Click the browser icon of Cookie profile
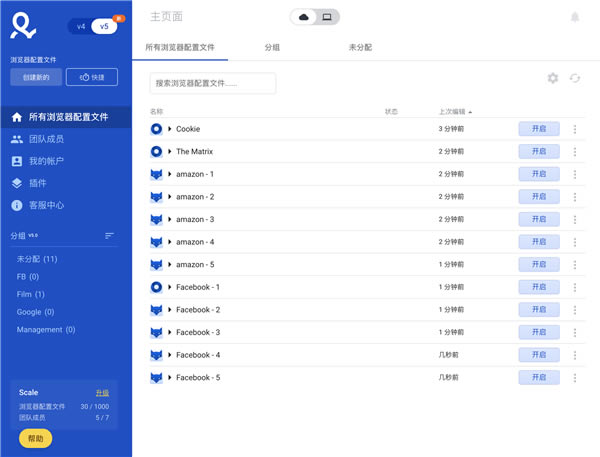 [x=156, y=129]
